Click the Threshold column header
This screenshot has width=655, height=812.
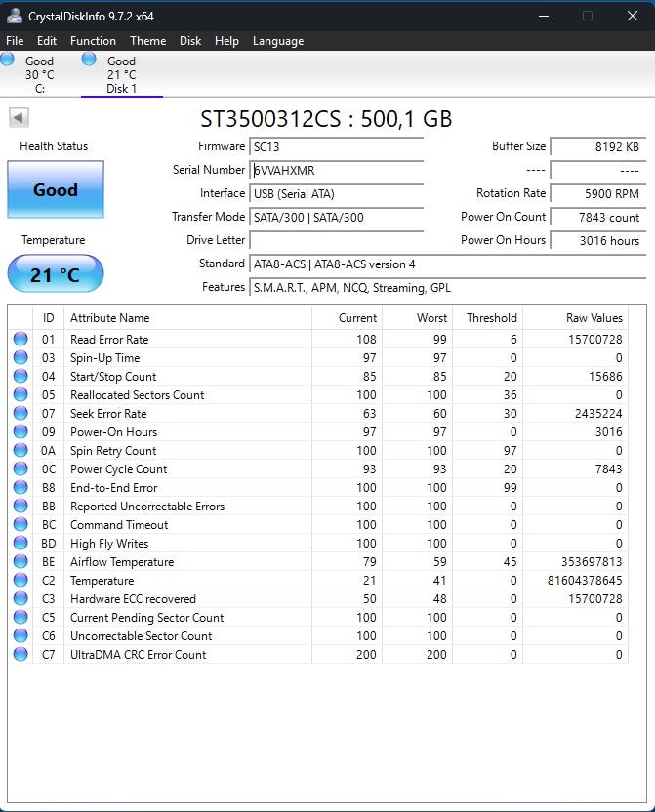(x=488, y=318)
